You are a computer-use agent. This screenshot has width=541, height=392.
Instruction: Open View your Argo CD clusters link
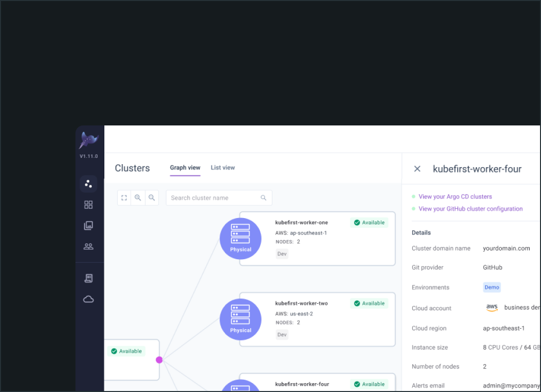(x=455, y=196)
